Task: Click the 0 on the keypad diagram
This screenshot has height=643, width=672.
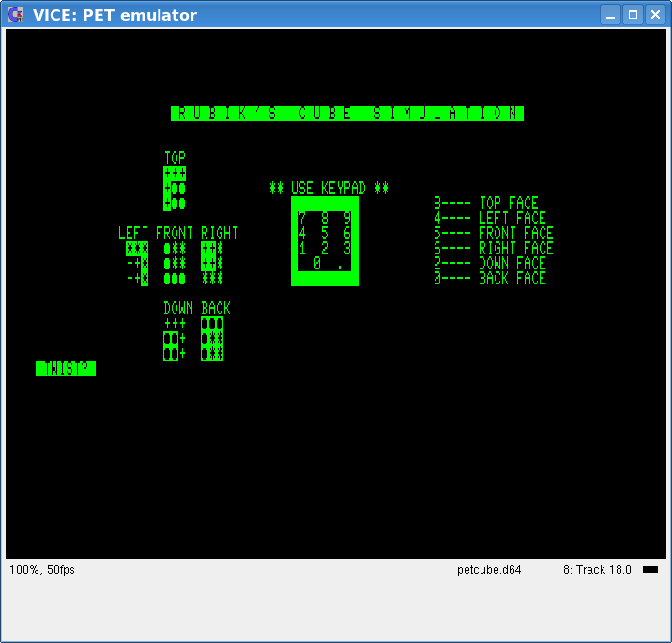Action: click(317, 263)
